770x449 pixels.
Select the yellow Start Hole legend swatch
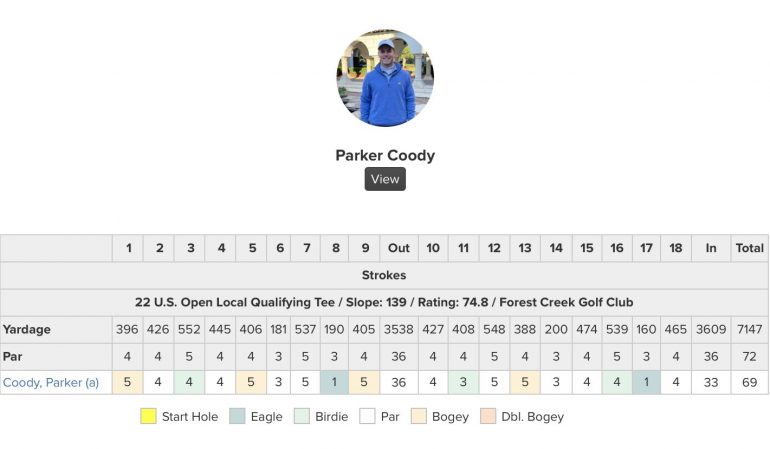(x=148, y=416)
